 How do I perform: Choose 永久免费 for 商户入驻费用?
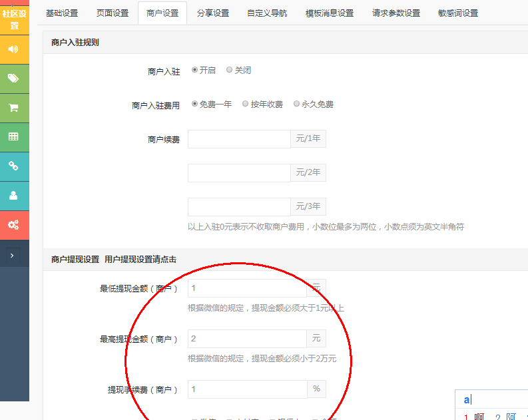coord(296,104)
